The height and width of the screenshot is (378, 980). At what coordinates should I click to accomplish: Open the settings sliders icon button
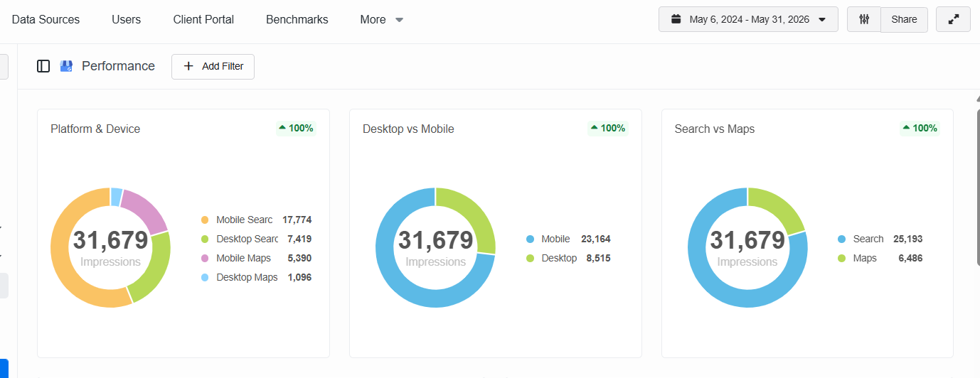point(864,20)
